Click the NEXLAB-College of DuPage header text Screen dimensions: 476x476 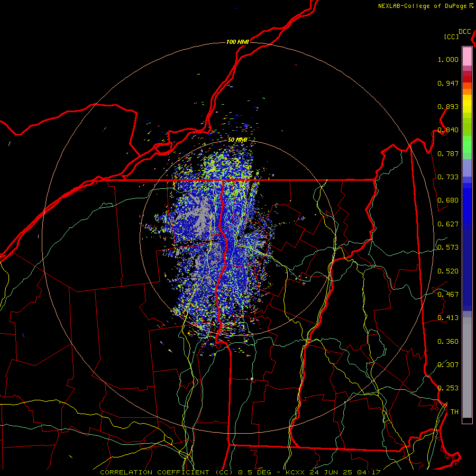(423, 6)
